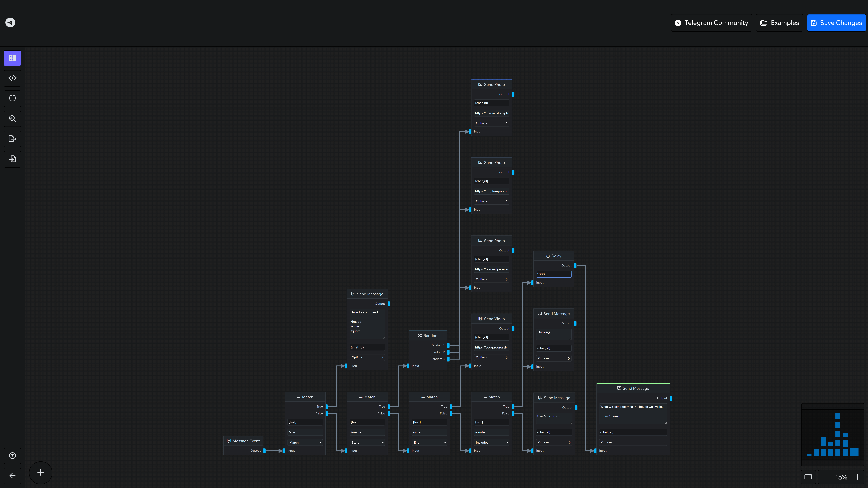Open the help question mark icon
868x488 pixels.
pyautogui.click(x=12, y=456)
